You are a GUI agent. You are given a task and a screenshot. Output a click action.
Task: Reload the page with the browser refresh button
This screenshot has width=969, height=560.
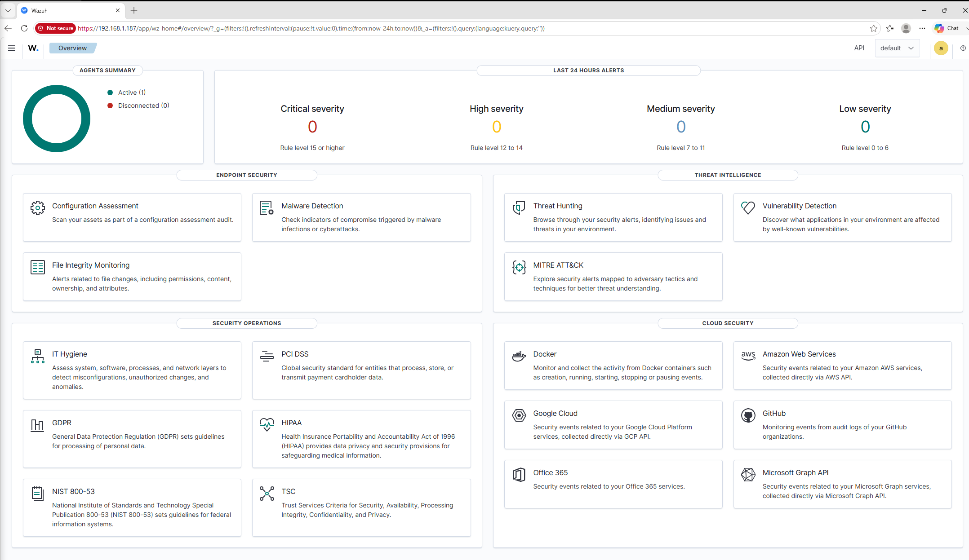click(24, 28)
